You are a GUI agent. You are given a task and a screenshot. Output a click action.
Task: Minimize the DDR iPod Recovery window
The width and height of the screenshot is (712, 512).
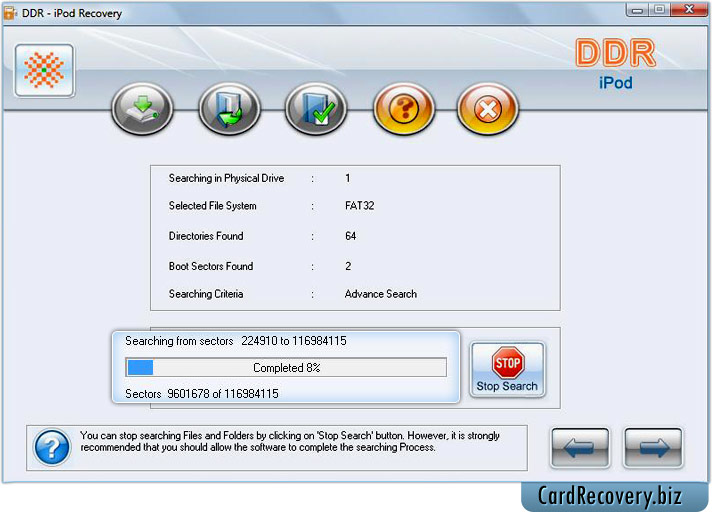[x=637, y=10]
